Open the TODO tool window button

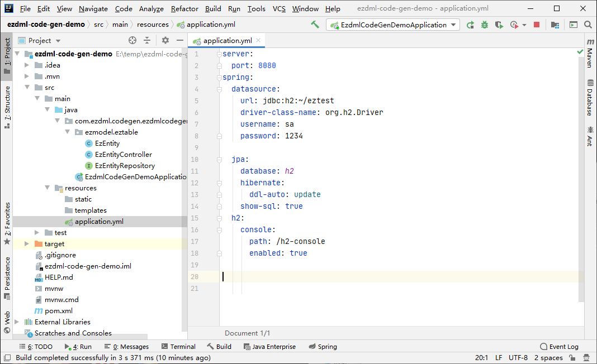point(36,347)
